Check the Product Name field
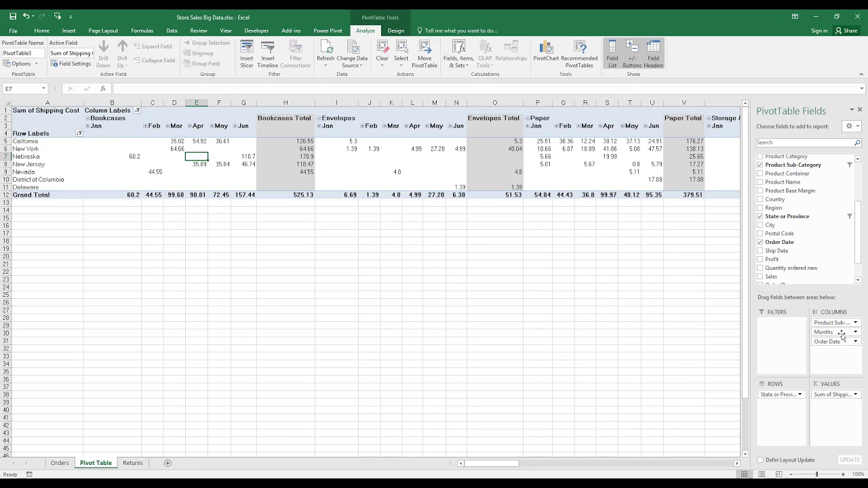The image size is (868, 488). pos(760,182)
